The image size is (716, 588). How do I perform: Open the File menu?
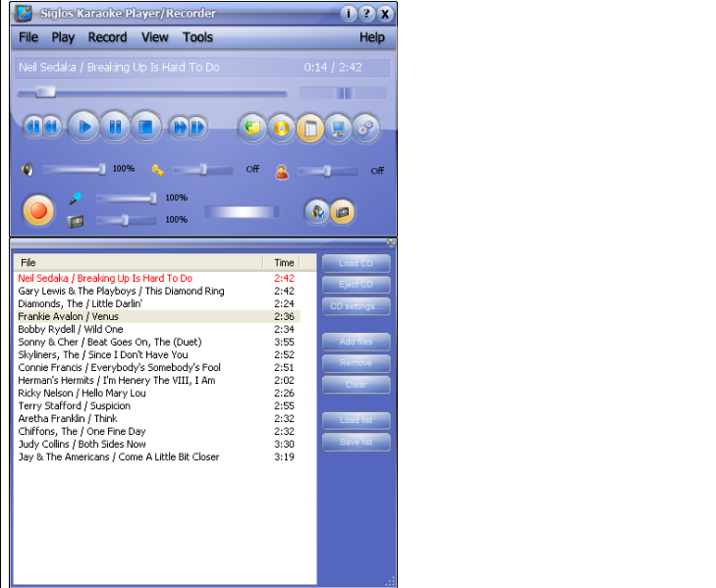point(28,37)
